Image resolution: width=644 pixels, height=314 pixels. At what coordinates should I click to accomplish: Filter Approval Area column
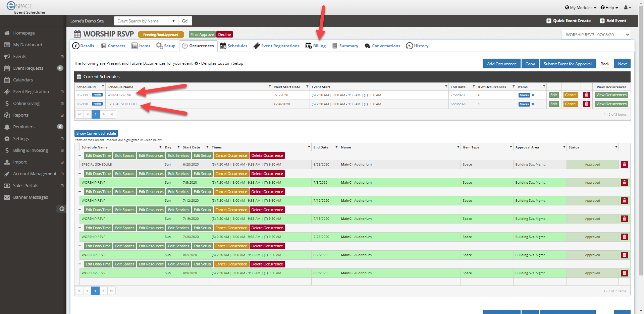click(564, 147)
